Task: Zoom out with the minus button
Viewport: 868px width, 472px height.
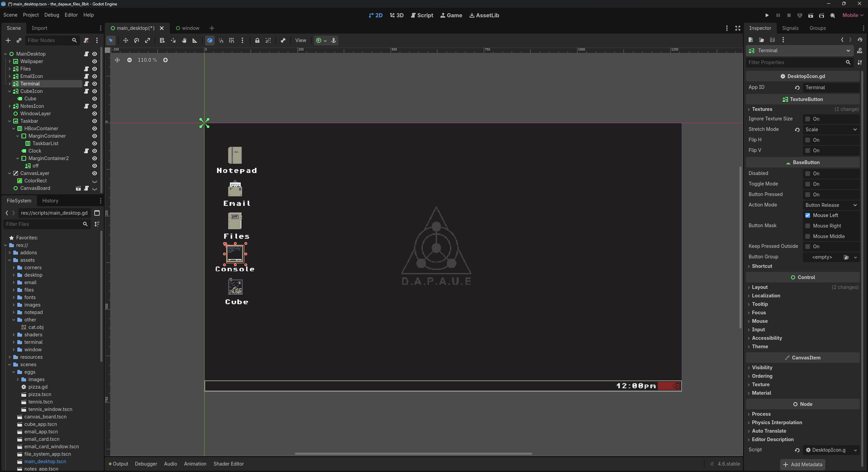Action: click(x=130, y=60)
